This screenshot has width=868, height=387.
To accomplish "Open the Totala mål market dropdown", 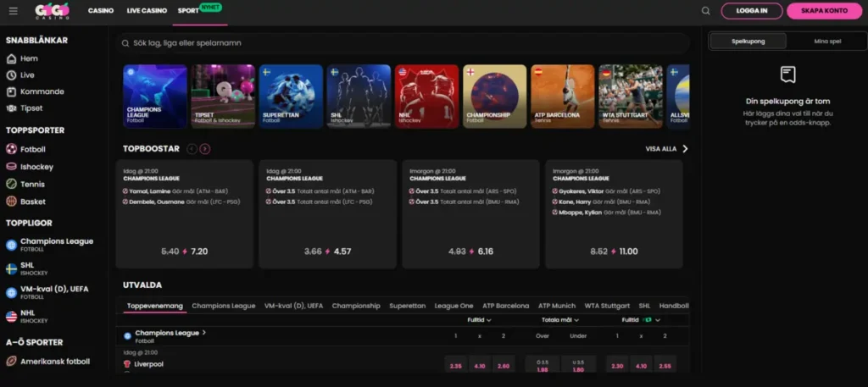I will click(x=560, y=320).
